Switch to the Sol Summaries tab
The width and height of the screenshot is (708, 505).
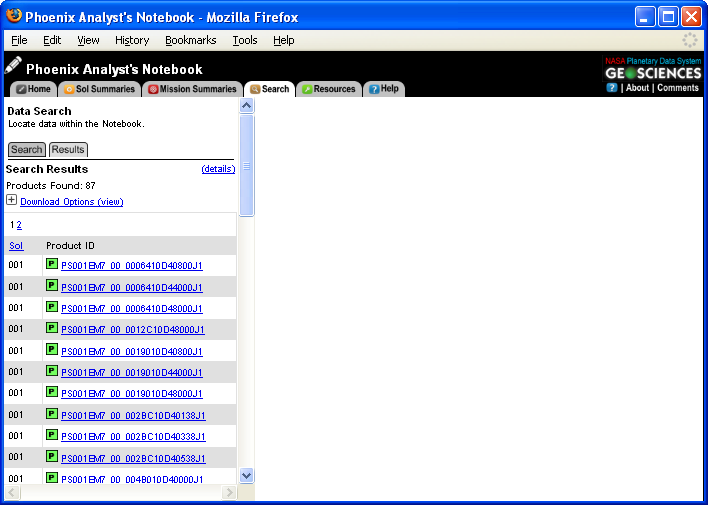[x=97, y=89]
